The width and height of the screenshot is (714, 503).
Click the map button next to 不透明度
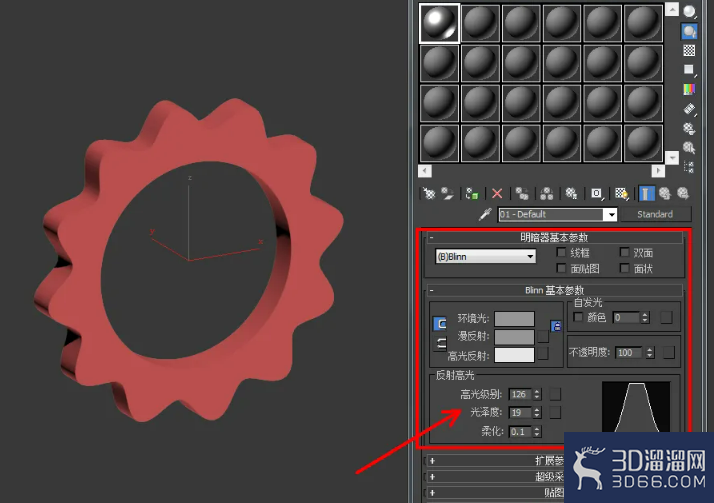click(668, 352)
